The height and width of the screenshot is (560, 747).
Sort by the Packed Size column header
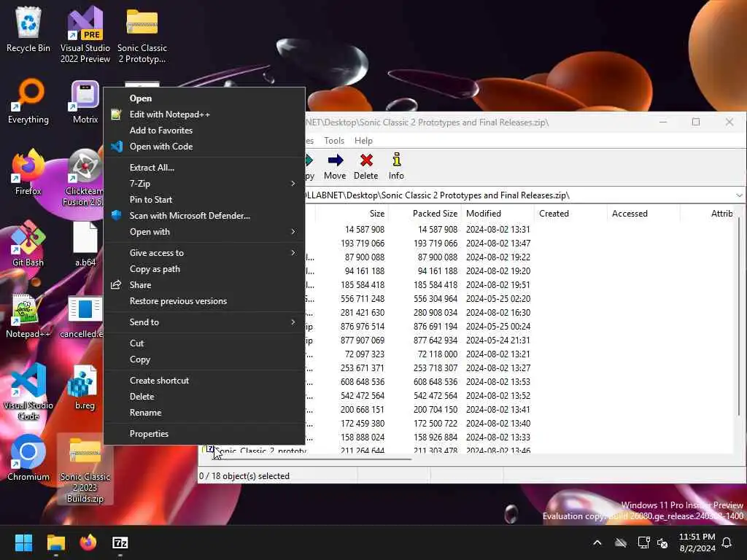(x=425, y=214)
